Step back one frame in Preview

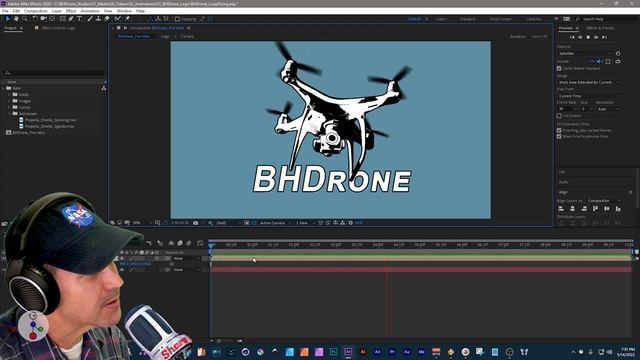click(580, 37)
